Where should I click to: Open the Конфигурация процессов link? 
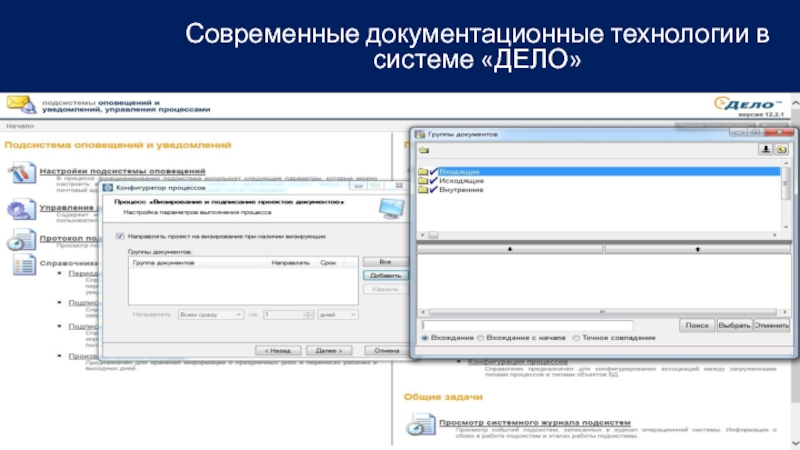tap(518, 362)
